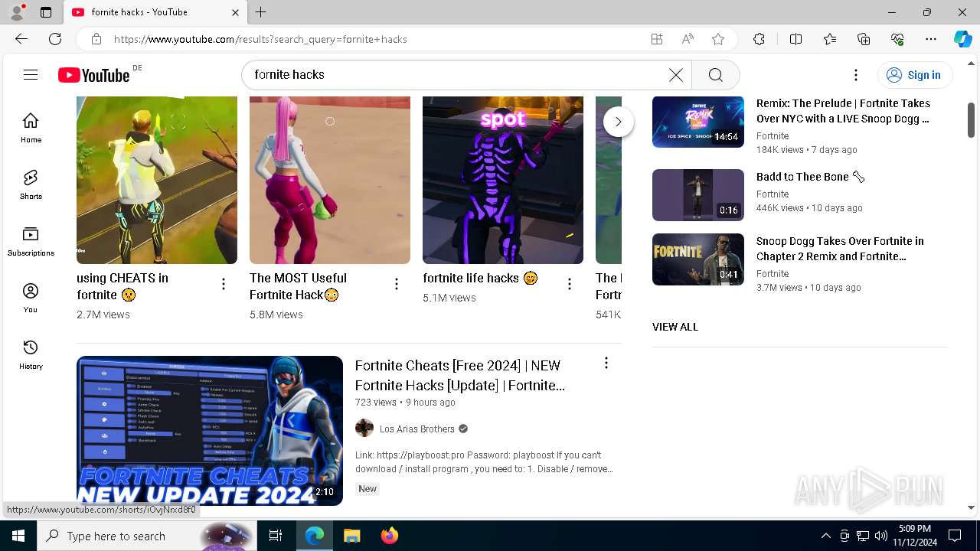Open using CHEATS in fortnite short thumbnail
Image resolution: width=980 pixels, height=551 pixels.
(157, 180)
